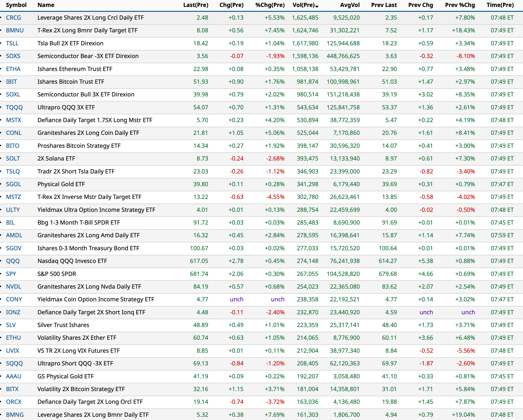Open the BMNU symbol link
This screenshot has width=523, height=420.
(15, 31)
